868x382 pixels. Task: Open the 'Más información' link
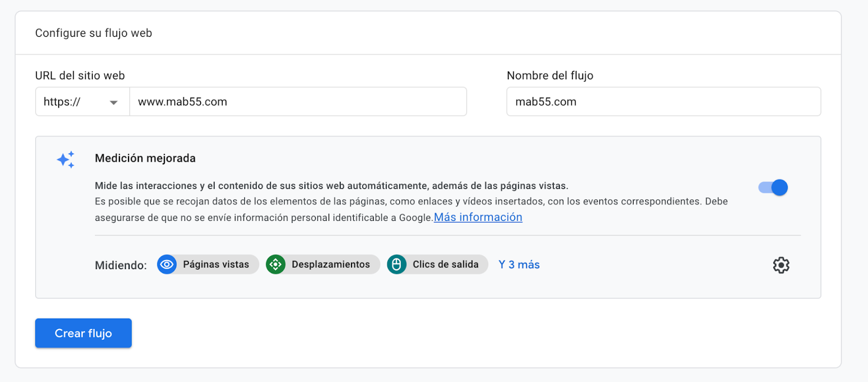pos(478,218)
